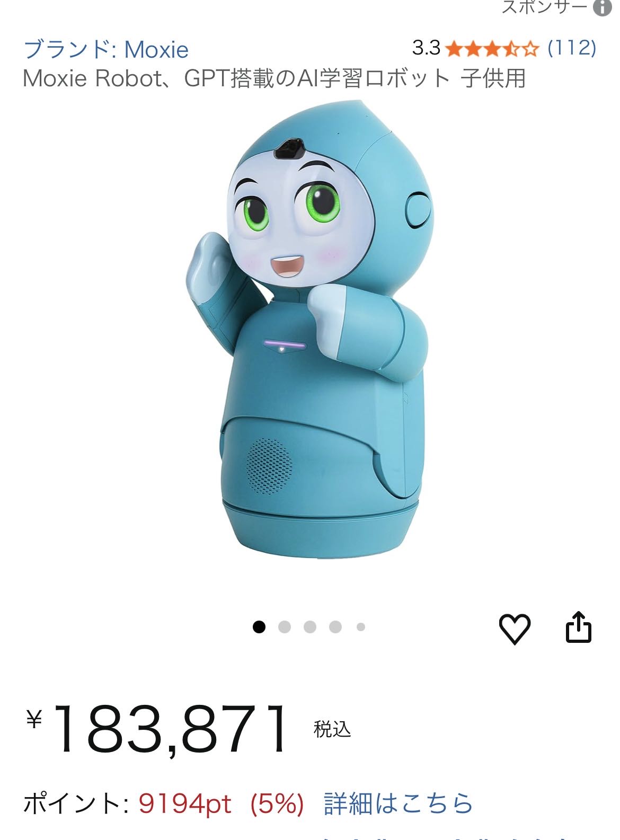The height and width of the screenshot is (840, 620).
Task: Open the sponsor info circle icon
Action: pyautogui.click(x=603, y=7)
